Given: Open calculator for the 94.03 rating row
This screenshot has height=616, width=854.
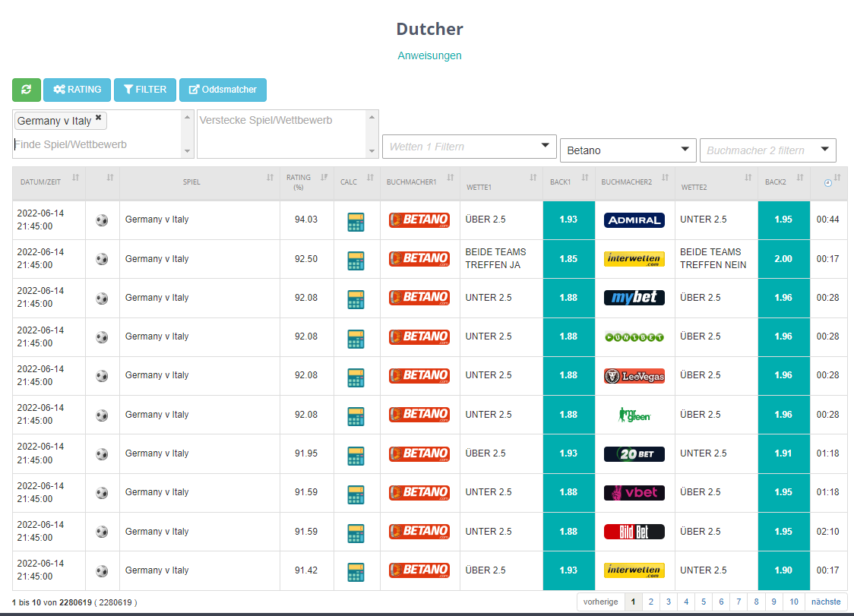Looking at the screenshot, I should click(x=356, y=222).
